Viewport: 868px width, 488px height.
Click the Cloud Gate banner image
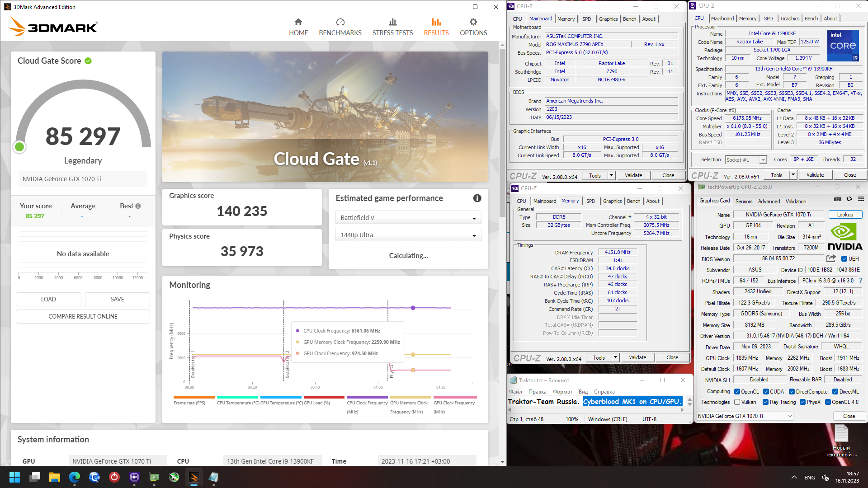pyautogui.click(x=325, y=117)
